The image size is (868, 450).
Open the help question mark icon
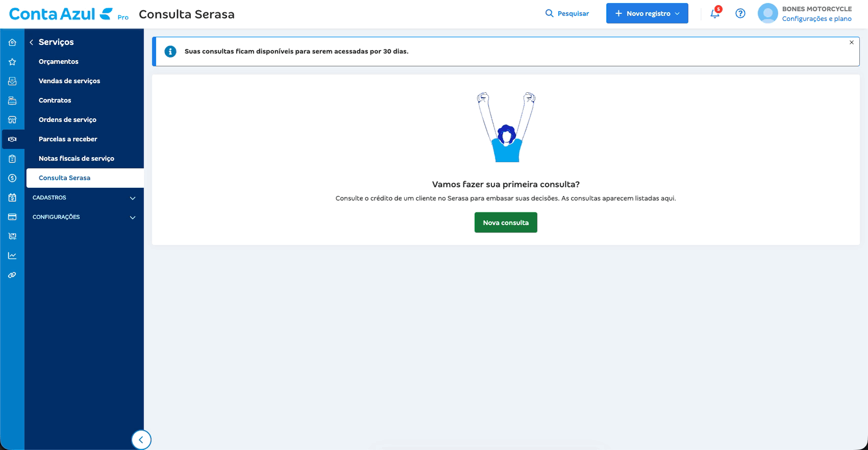coord(740,13)
